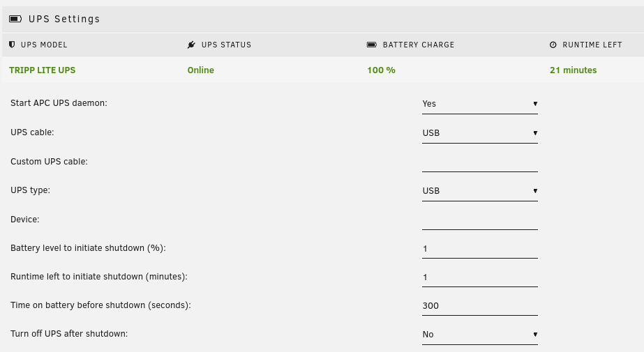Click the Runtime left to initiate shutdown field
This screenshot has height=352, width=644.
(480, 277)
